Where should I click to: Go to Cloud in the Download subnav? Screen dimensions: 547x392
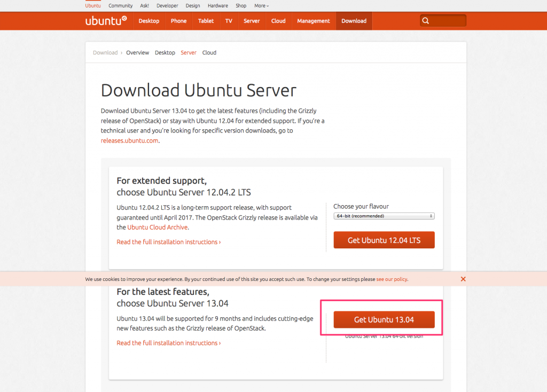click(x=209, y=53)
